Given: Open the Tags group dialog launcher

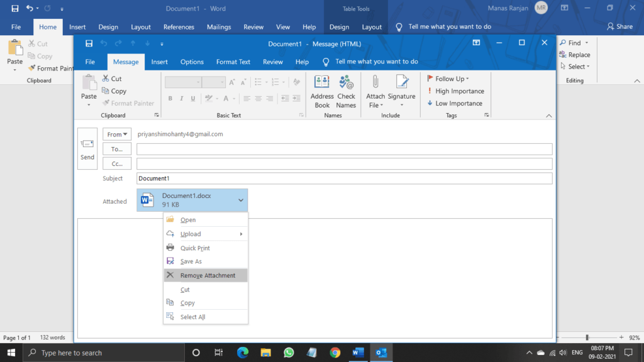Looking at the screenshot, I should pyautogui.click(x=487, y=116).
